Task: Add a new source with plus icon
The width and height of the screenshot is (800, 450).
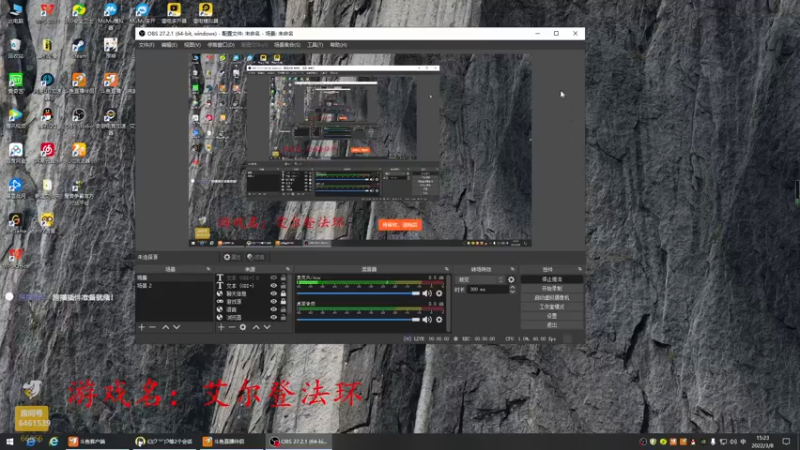Action: point(221,327)
